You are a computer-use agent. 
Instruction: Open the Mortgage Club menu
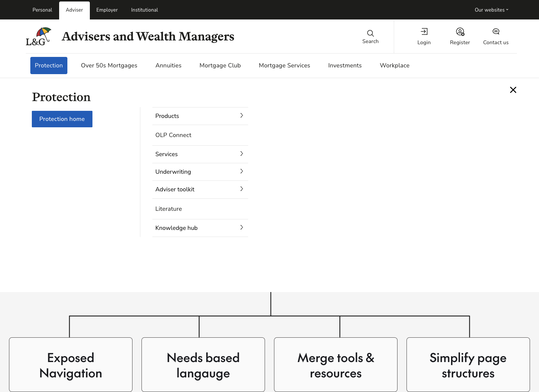(220, 66)
